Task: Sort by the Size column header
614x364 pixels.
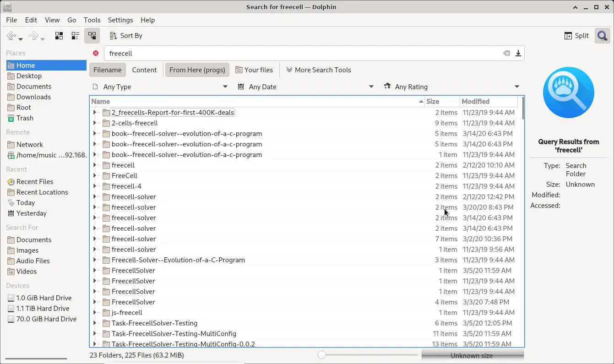Action: [442, 102]
